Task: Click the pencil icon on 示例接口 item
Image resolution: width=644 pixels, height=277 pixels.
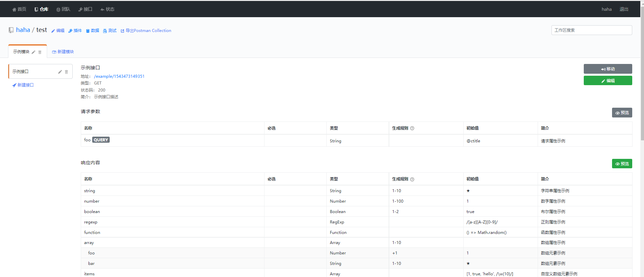Action: 60,72
